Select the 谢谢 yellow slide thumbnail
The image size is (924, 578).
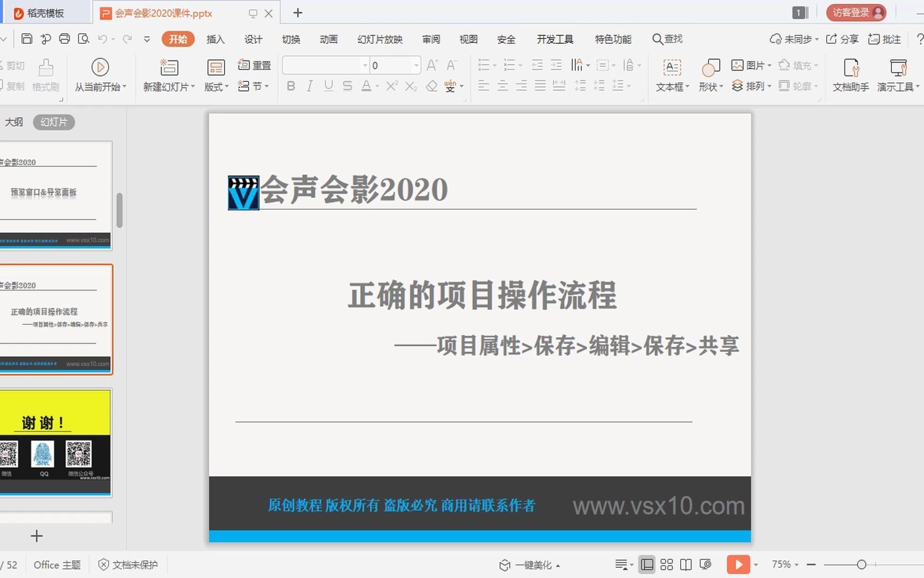tap(56, 443)
